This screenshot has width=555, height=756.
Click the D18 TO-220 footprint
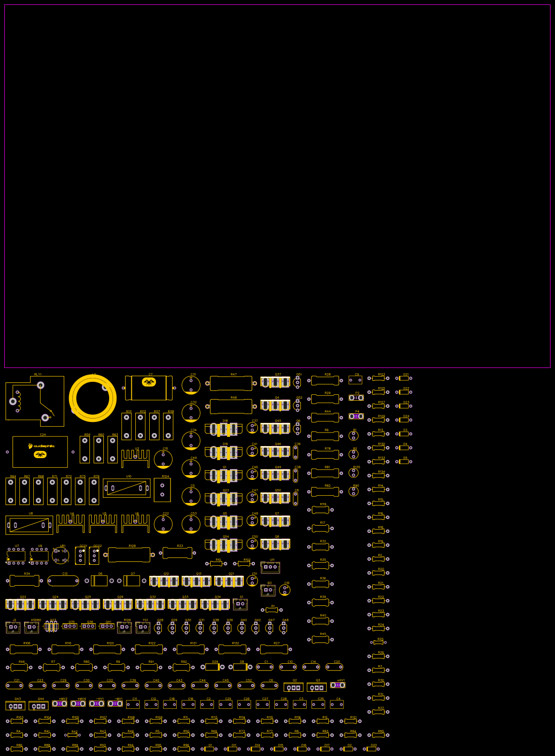pyautogui.click(x=224, y=429)
